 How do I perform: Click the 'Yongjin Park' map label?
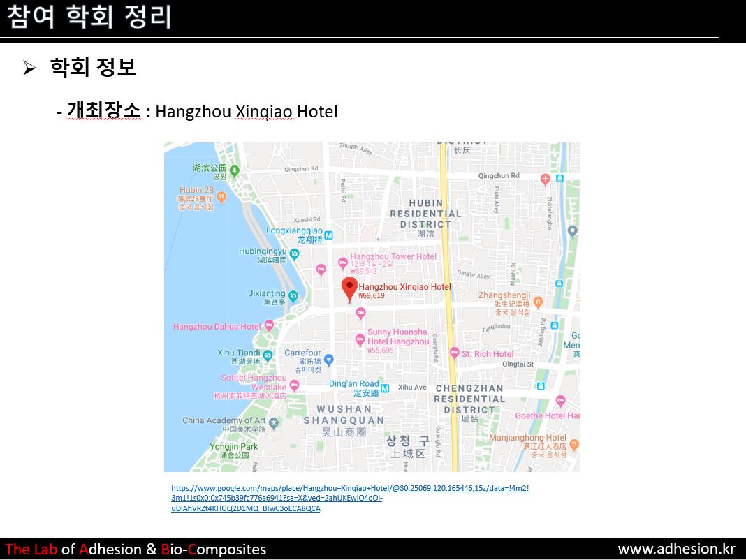pyautogui.click(x=233, y=446)
